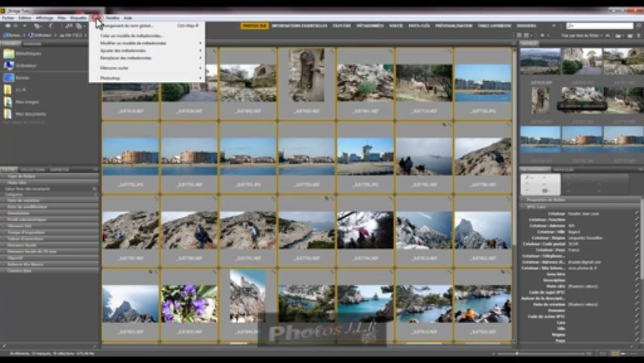The image size is (644, 363).
Task: Switch to list view icon at bottom-right
Action: coord(633,354)
